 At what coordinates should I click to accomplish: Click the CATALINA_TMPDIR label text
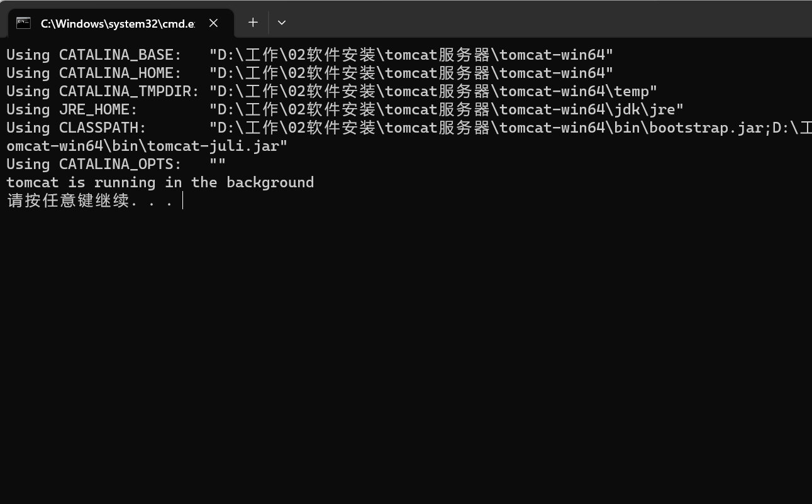point(129,91)
